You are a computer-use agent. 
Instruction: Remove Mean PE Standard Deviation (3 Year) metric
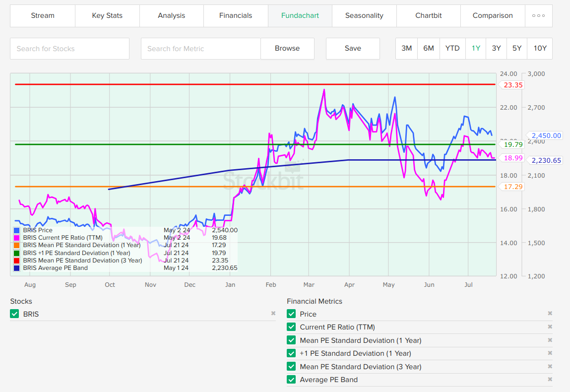pyautogui.click(x=549, y=367)
